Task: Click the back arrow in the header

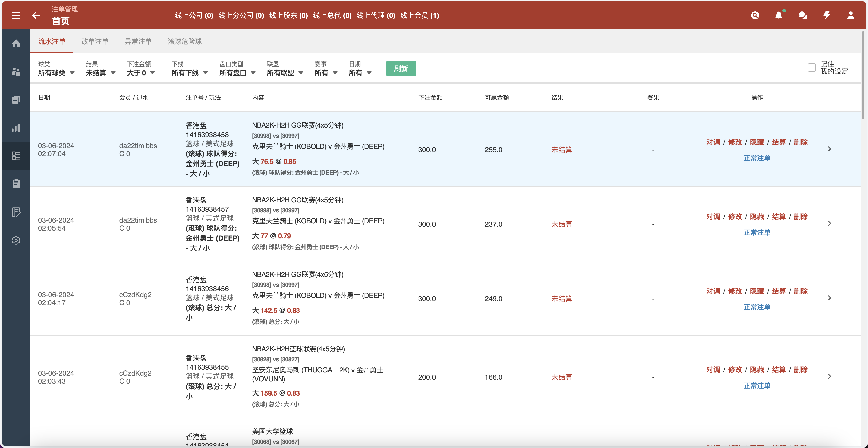Action: (36, 15)
